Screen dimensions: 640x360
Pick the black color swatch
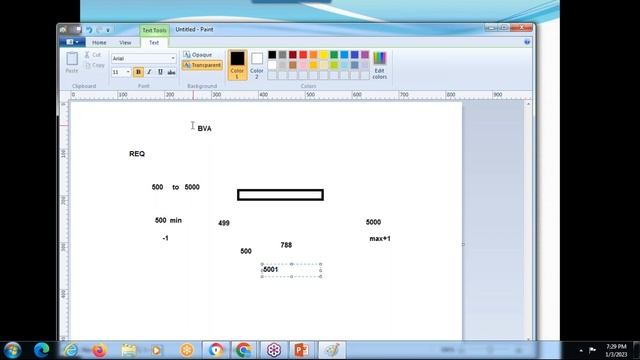click(272, 55)
